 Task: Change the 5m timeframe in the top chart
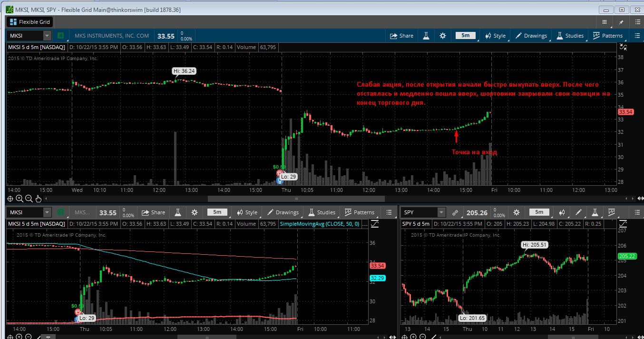(x=465, y=36)
